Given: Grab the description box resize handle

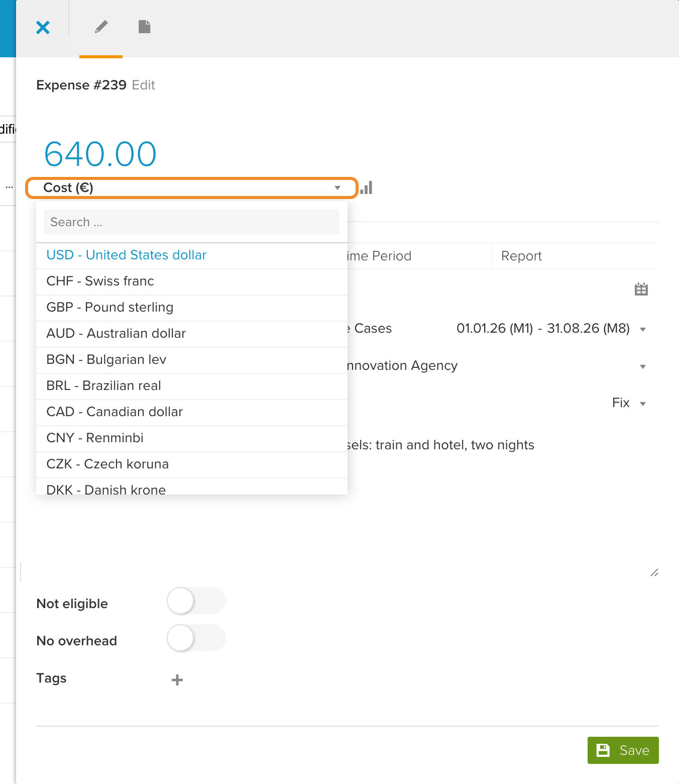Looking at the screenshot, I should [x=654, y=572].
